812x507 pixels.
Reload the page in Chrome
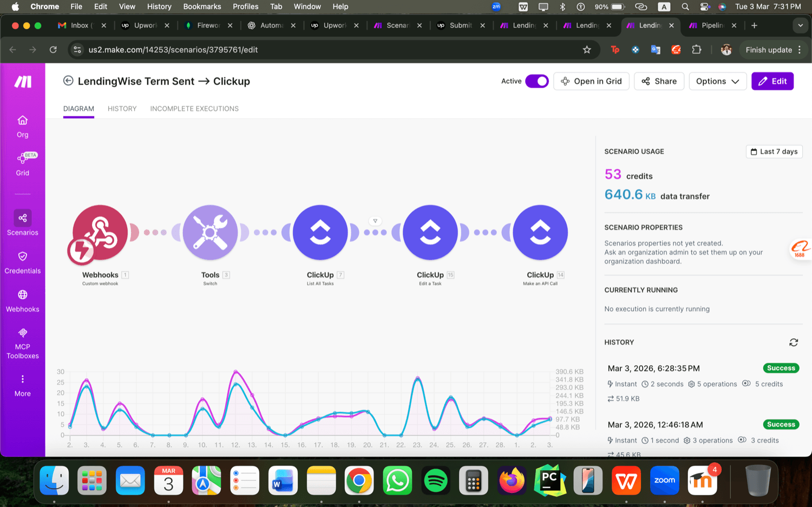tap(53, 50)
